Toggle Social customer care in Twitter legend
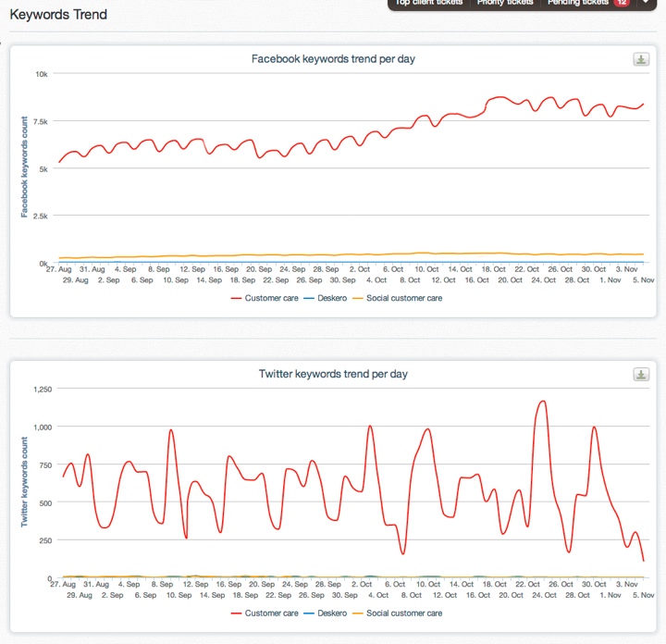This screenshot has width=666, height=644. pyautogui.click(x=398, y=613)
